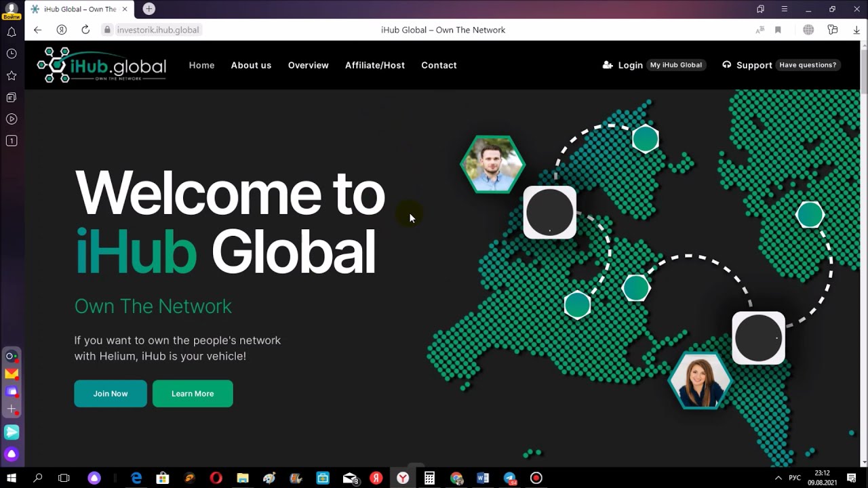Show hidden system tray icons

(778, 478)
